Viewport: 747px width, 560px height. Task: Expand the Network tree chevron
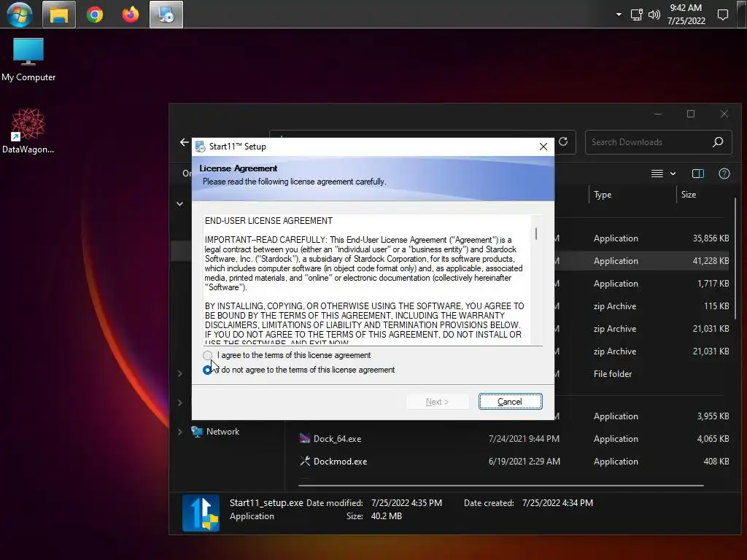(179, 432)
